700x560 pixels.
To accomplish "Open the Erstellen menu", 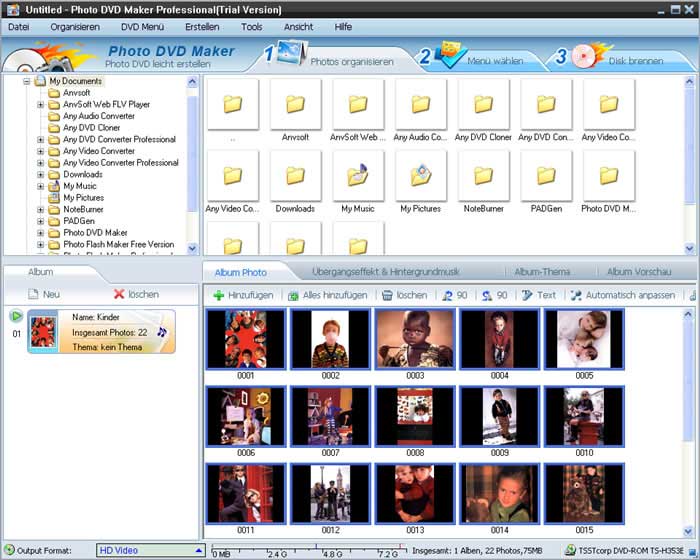I will point(202,27).
